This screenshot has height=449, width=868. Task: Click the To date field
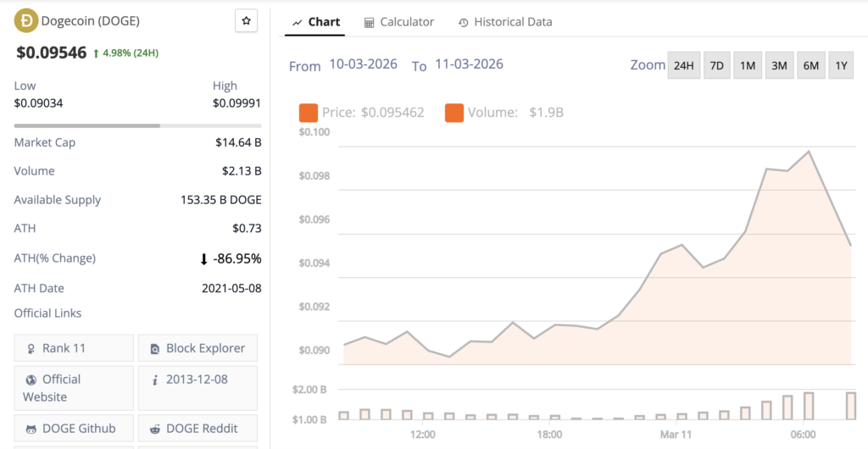pyautogui.click(x=469, y=64)
